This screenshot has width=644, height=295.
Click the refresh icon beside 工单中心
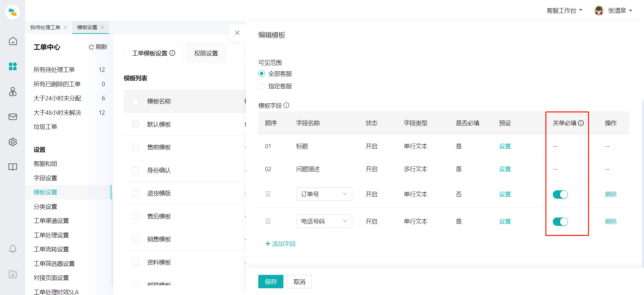click(x=91, y=47)
